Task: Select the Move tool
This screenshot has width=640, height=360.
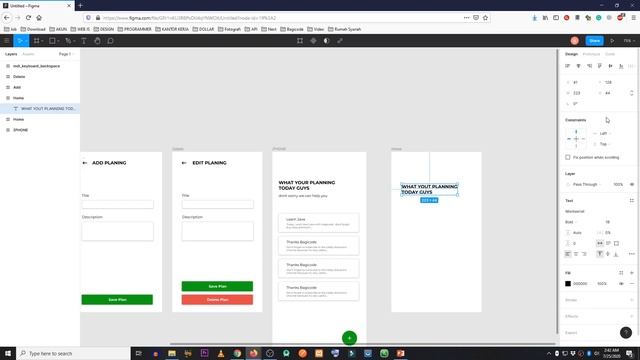Action: click(x=20, y=41)
